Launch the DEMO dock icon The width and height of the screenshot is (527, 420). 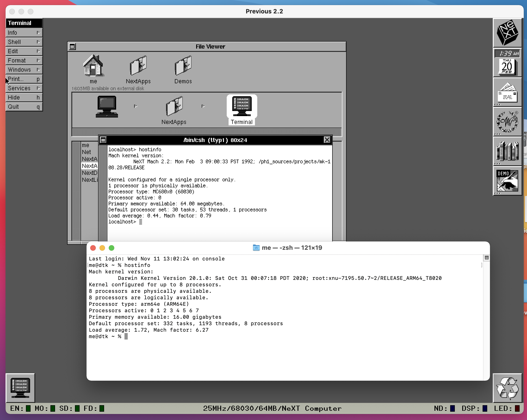[x=507, y=181]
